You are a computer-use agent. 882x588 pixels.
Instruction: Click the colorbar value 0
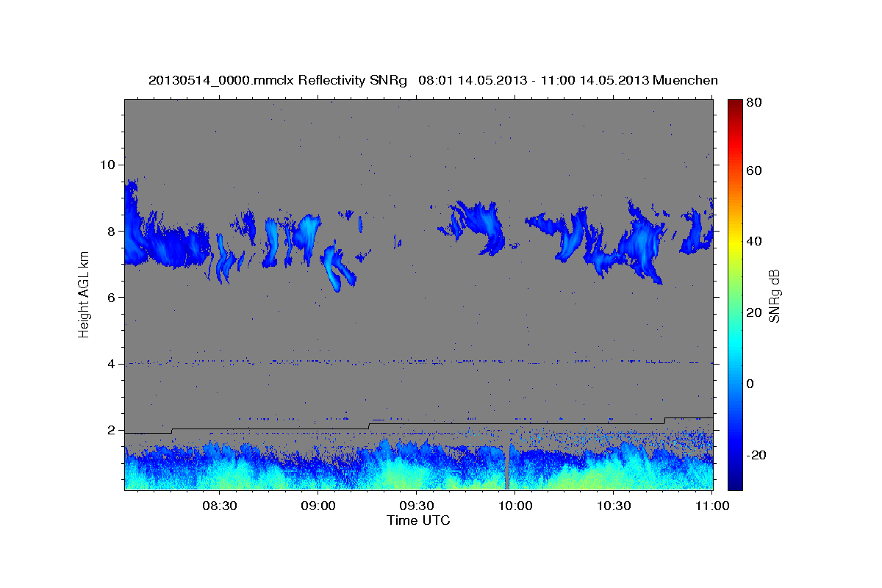point(752,384)
